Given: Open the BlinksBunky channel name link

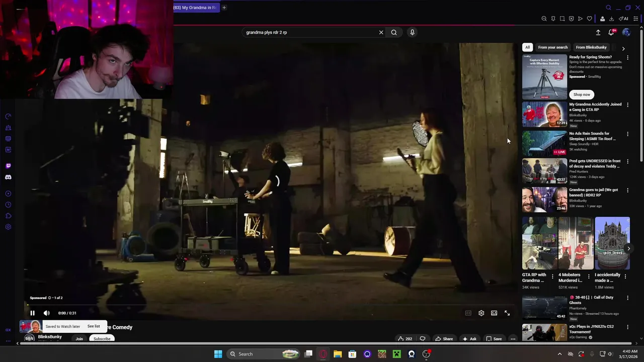Looking at the screenshot, I should coord(50,337).
